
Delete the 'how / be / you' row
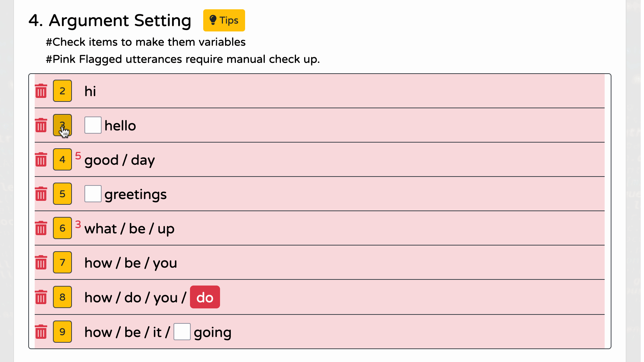(x=41, y=263)
